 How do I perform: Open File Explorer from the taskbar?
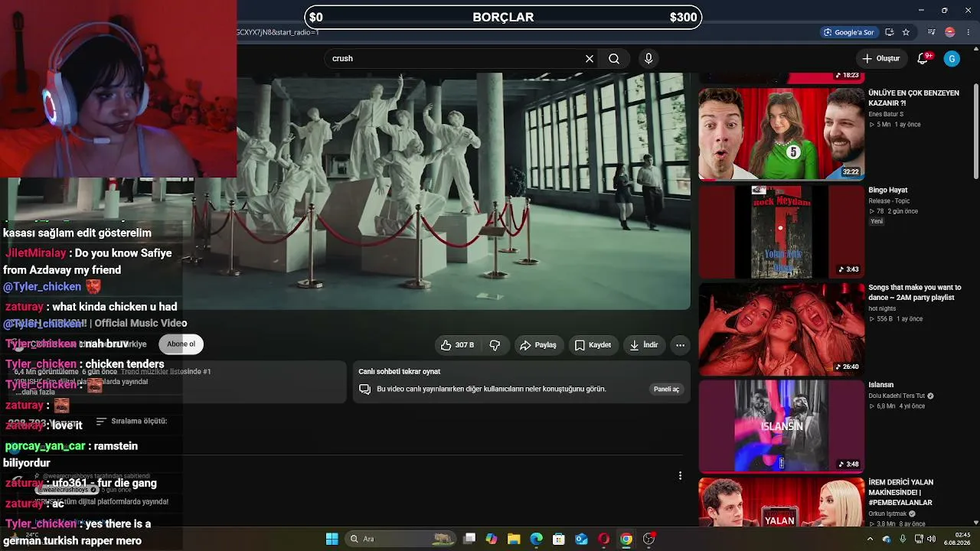tap(514, 539)
